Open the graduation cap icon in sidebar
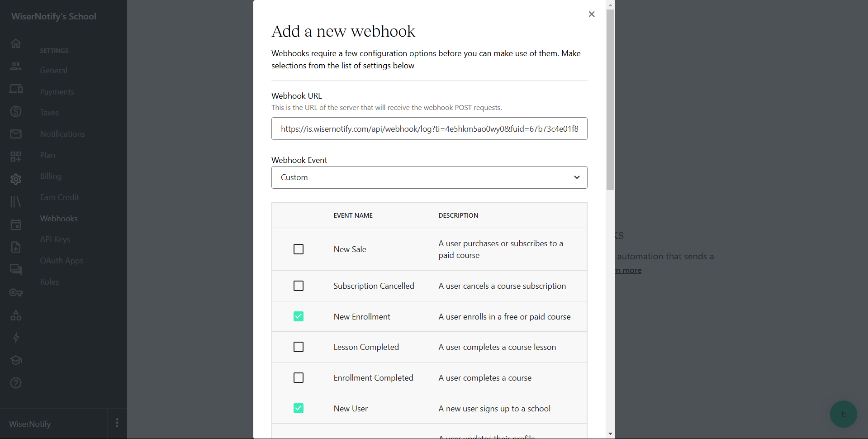This screenshot has width=868, height=439. 16,360
